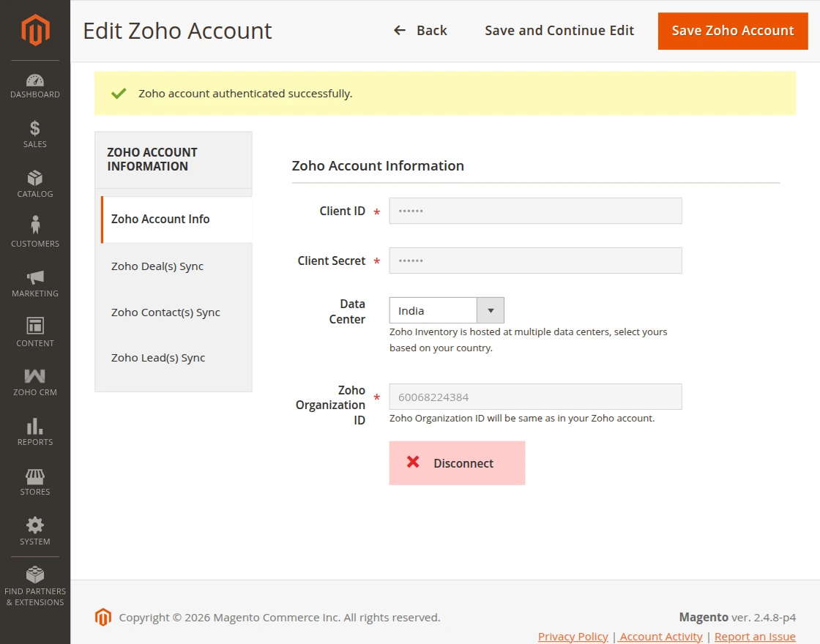Open the Customers sidebar menu
This screenshot has width=820, height=644.
point(35,231)
